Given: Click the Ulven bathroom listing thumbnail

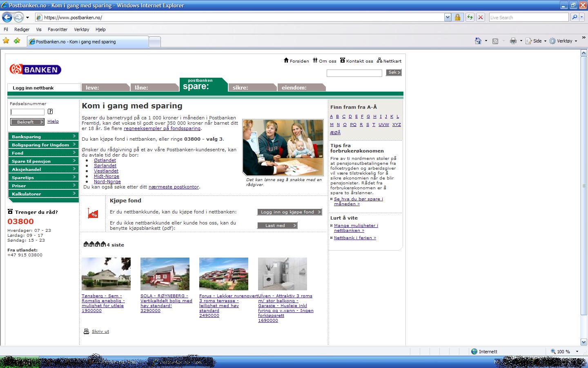Looking at the screenshot, I should [x=283, y=274].
